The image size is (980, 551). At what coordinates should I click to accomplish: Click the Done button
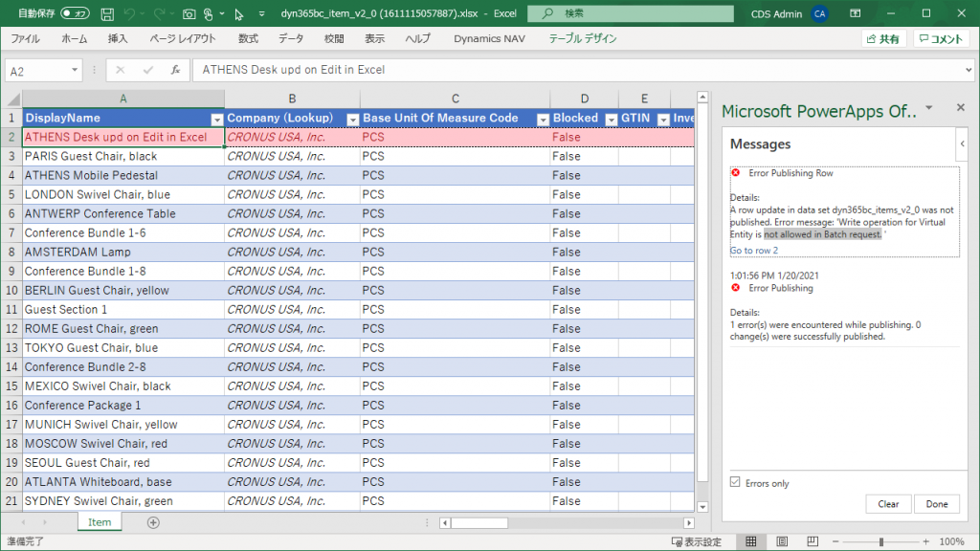point(937,504)
